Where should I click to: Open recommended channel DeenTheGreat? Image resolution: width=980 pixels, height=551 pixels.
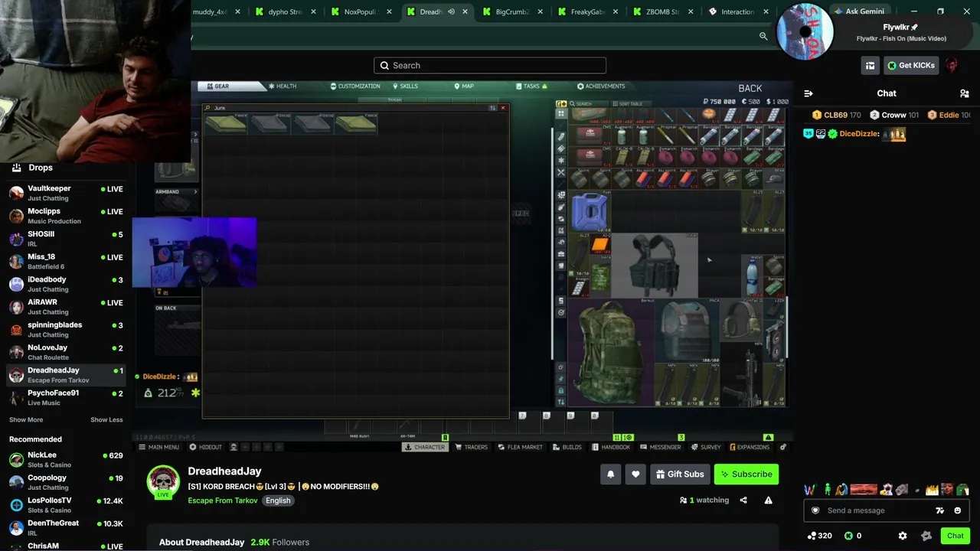click(x=66, y=528)
